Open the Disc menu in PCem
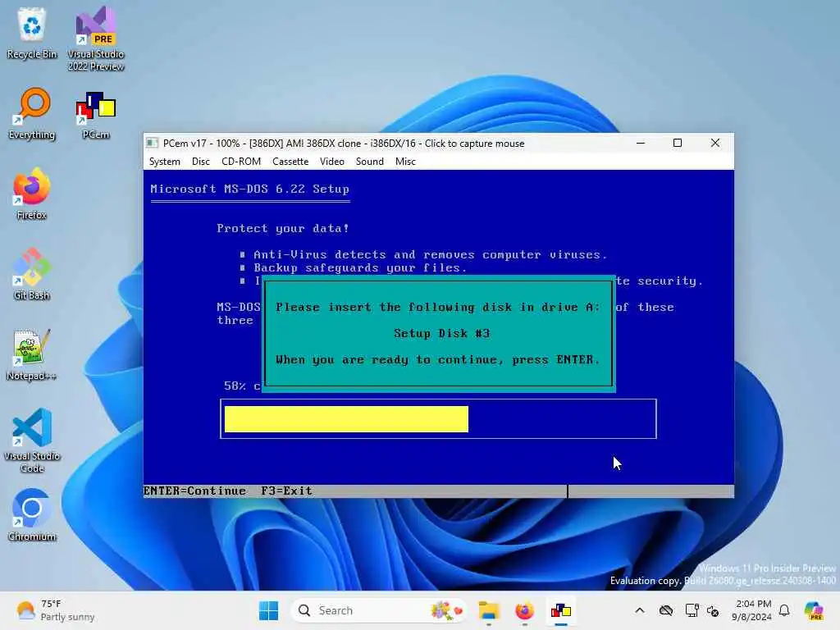 (x=201, y=162)
